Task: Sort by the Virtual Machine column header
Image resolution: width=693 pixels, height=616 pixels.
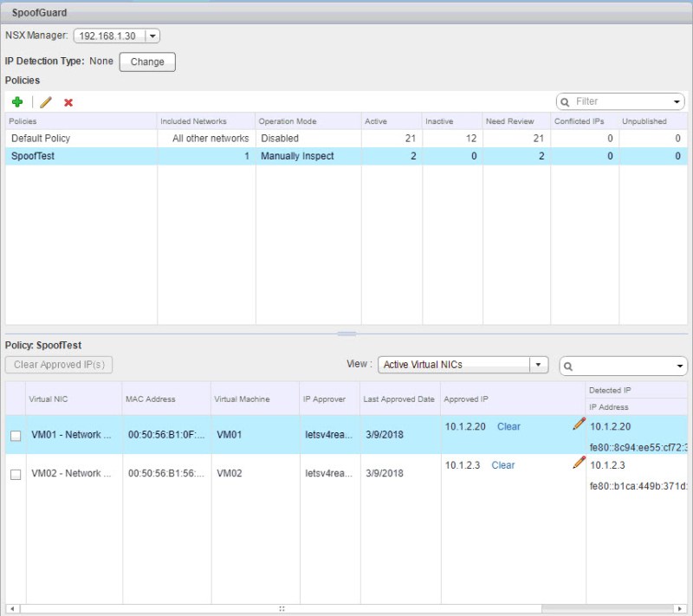Action: pos(242,399)
